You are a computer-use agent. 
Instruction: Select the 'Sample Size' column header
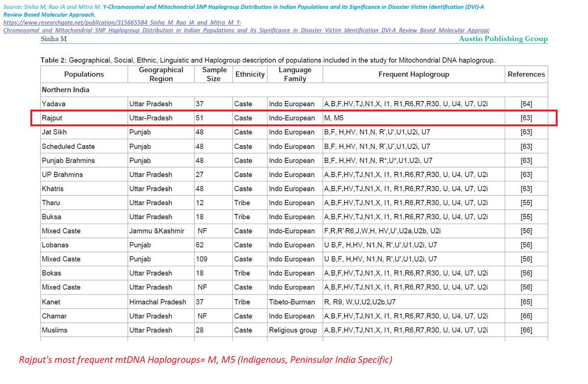(x=214, y=74)
